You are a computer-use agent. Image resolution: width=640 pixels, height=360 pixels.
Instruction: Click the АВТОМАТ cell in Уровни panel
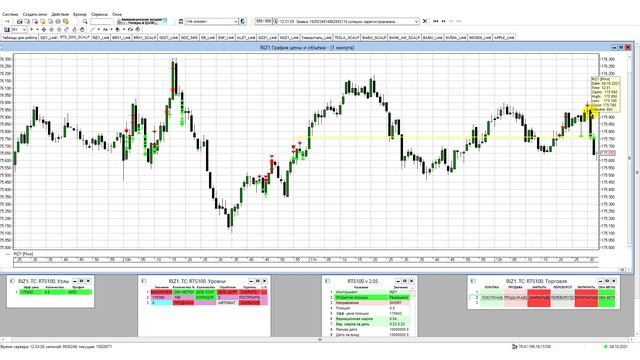227,303
